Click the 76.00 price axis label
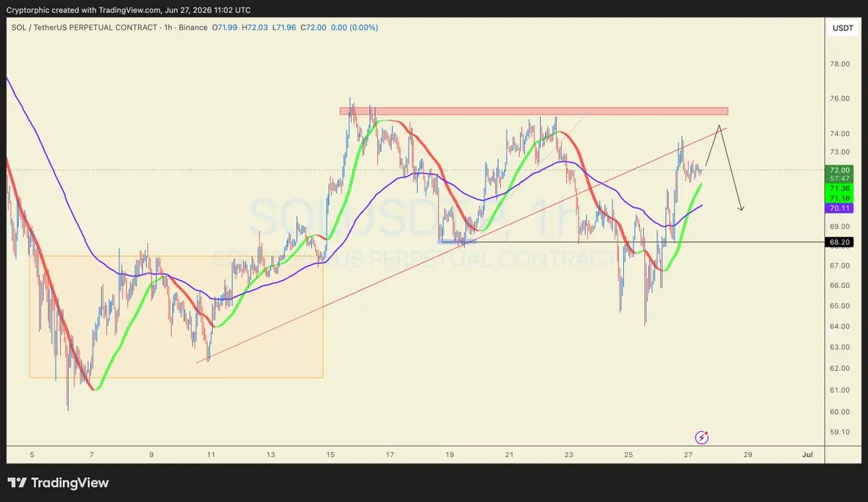This screenshot has width=868, height=502. 839,98
